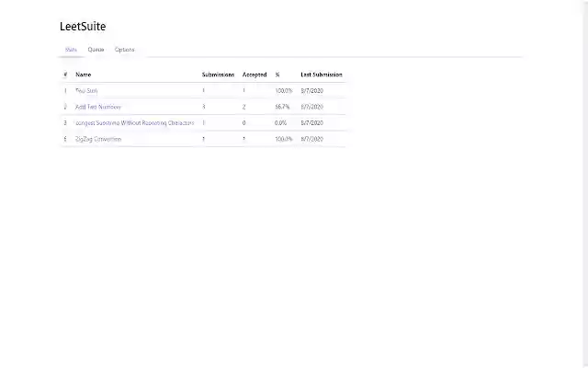Click the last submission date in Add Two Numbers row
Screen dimensions: 588x368
312,107
